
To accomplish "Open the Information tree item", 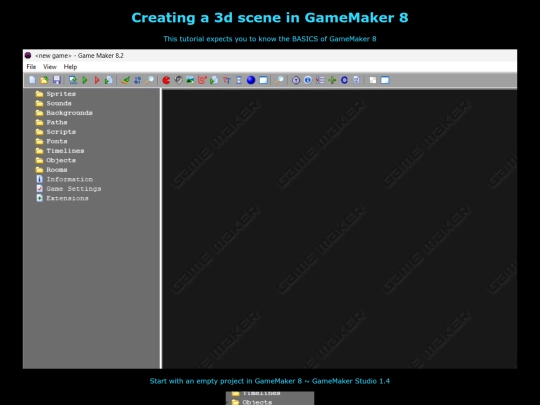I will tap(69, 179).
